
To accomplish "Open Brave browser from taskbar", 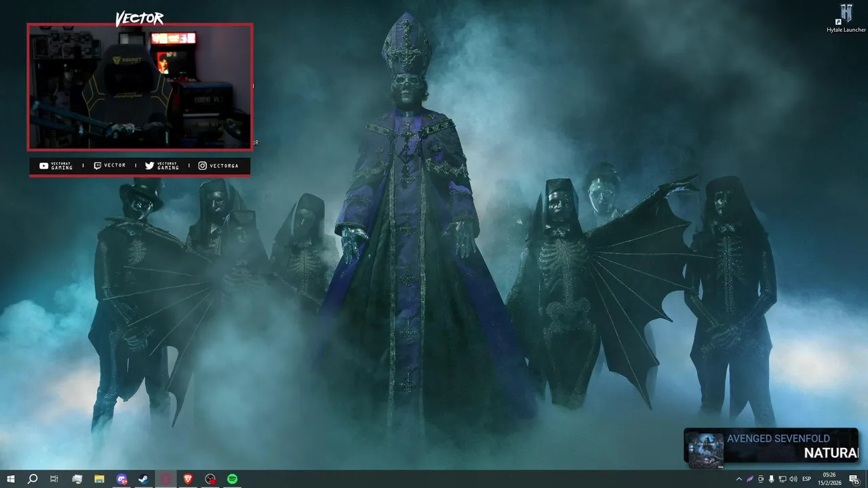I will point(188,479).
